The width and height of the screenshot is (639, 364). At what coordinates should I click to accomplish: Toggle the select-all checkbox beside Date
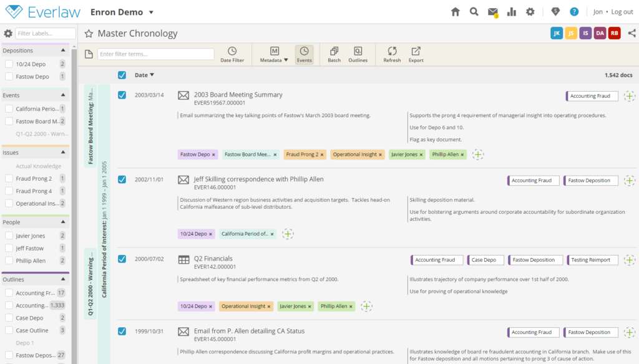coord(122,75)
